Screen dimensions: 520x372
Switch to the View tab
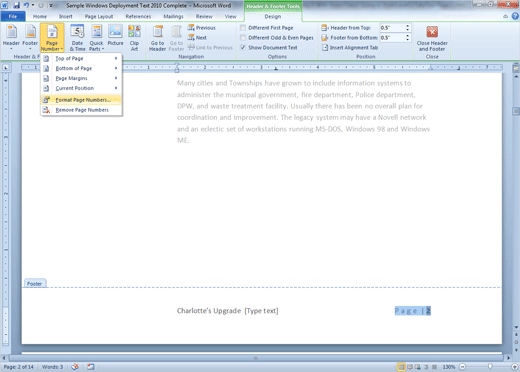230,16
